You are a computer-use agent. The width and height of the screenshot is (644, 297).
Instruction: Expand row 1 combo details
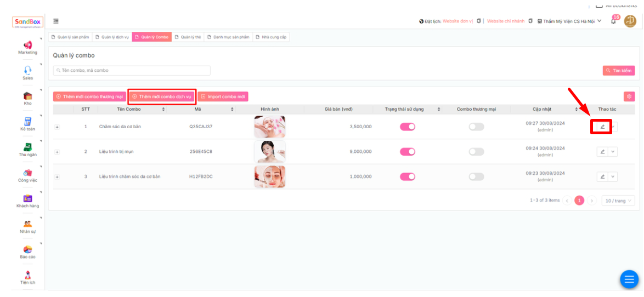(x=57, y=127)
